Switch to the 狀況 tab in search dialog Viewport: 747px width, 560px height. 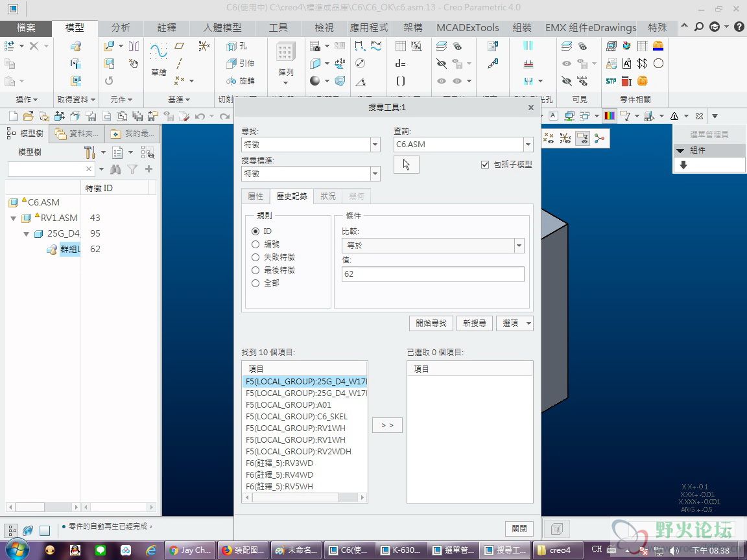click(327, 196)
